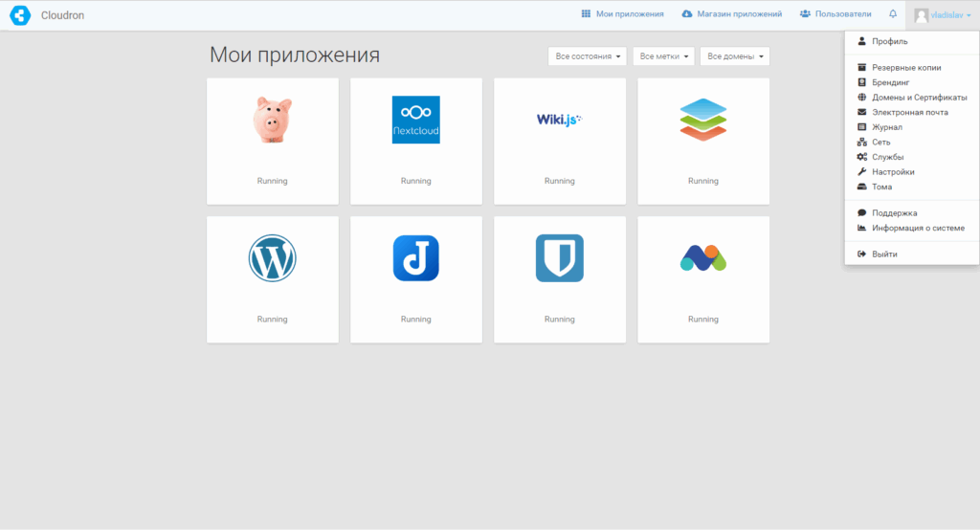Click the Cloudron title text
This screenshot has height=530, width=980.
pyautogui.click(x=62, y=15)
